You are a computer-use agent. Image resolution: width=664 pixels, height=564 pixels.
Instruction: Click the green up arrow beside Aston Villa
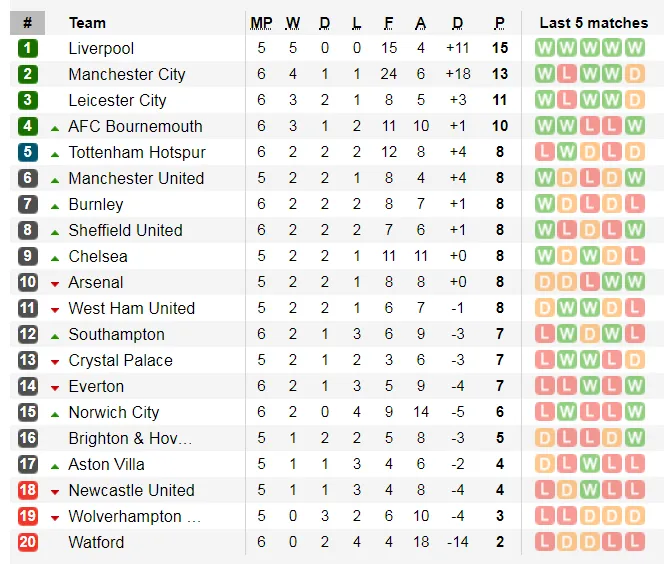tap(55, 465)
